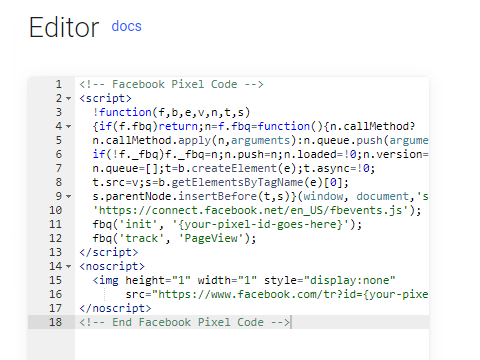Toggle the fold arrow on line 9
480x360 pixels.
tap(69, 196)
